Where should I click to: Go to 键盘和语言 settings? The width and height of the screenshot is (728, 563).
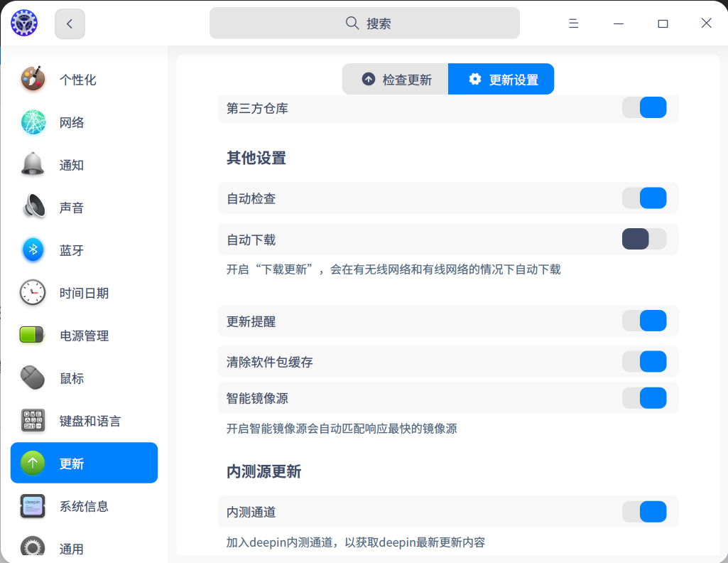click(84, 421)
